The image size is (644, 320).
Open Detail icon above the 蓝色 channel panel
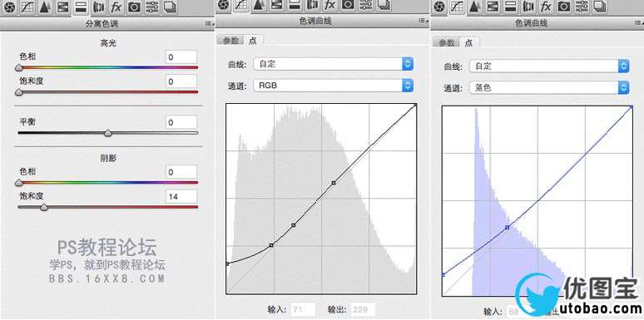(x=474, y=6)
